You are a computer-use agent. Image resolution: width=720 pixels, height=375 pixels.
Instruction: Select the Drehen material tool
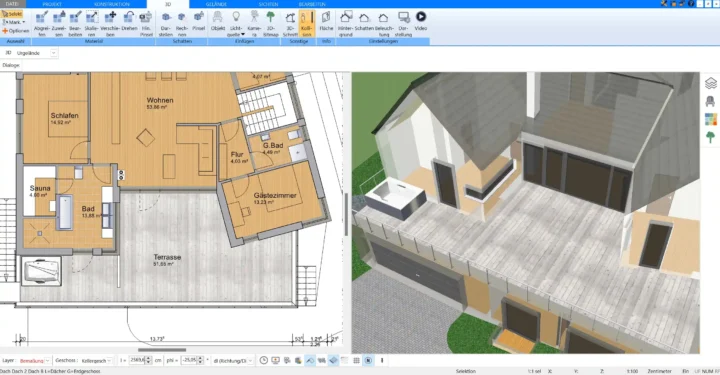(129, 22)
